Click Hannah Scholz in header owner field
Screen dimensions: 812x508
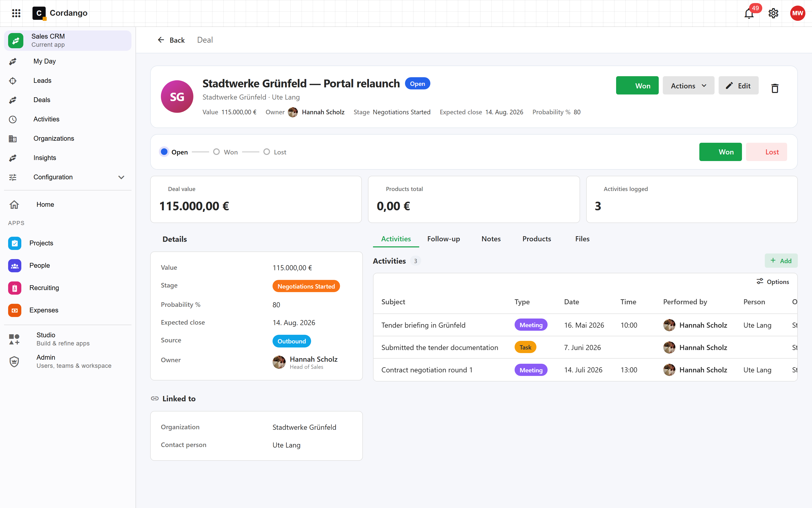316,112
